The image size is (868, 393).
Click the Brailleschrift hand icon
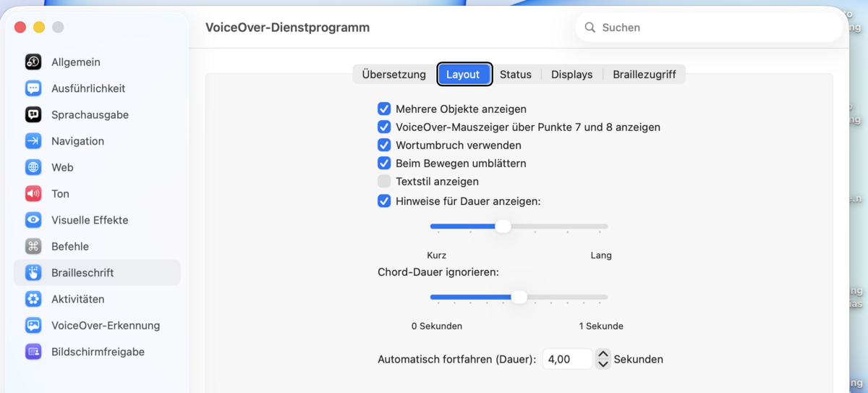tap(33, 273)
